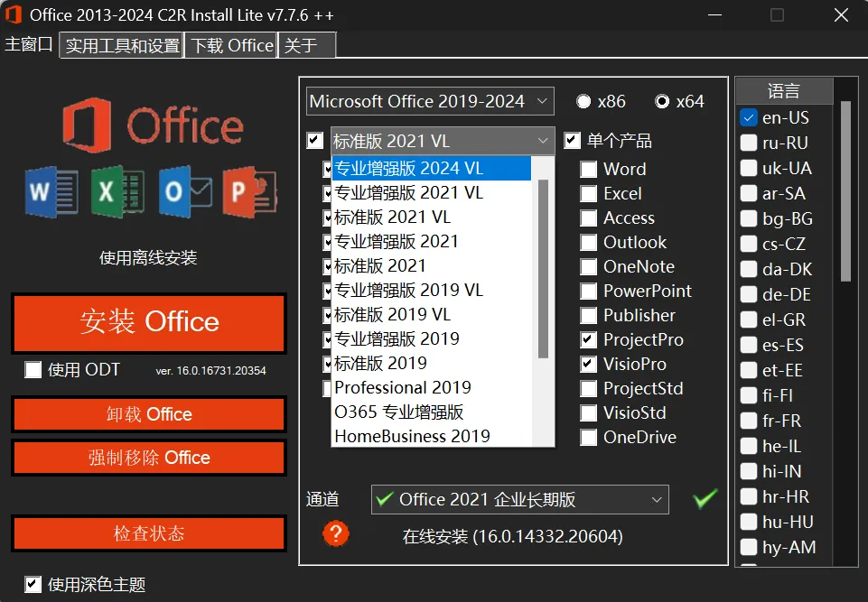Click the Excel icon in the Office logo area
This screenshot has width=868, height=602.
click(117, 191)
